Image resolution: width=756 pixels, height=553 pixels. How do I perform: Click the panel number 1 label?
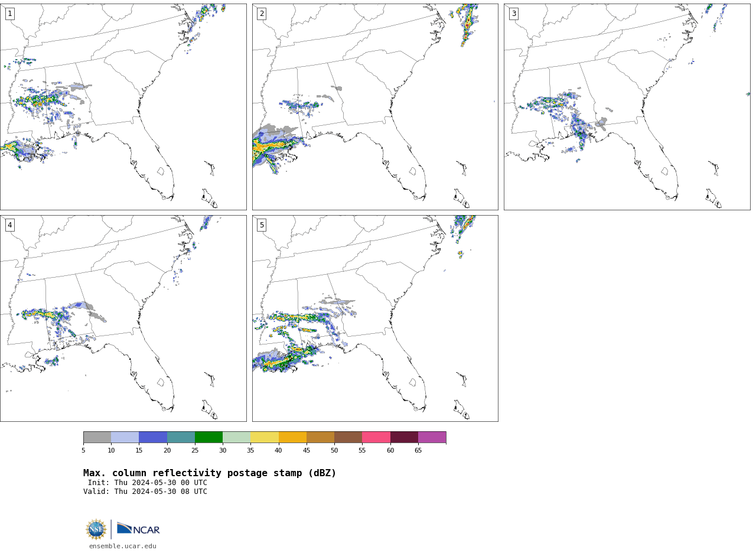click(x=9, y=14)
